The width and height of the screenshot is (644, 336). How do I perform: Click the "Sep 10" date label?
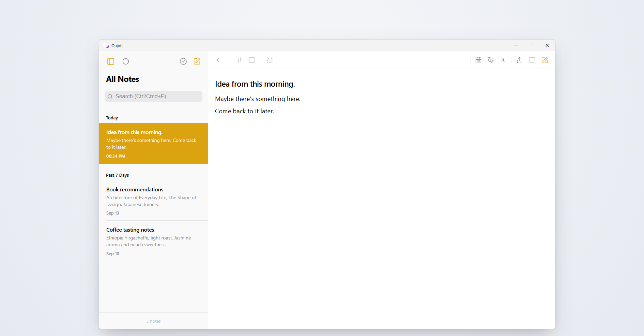(x=112, y=254)
